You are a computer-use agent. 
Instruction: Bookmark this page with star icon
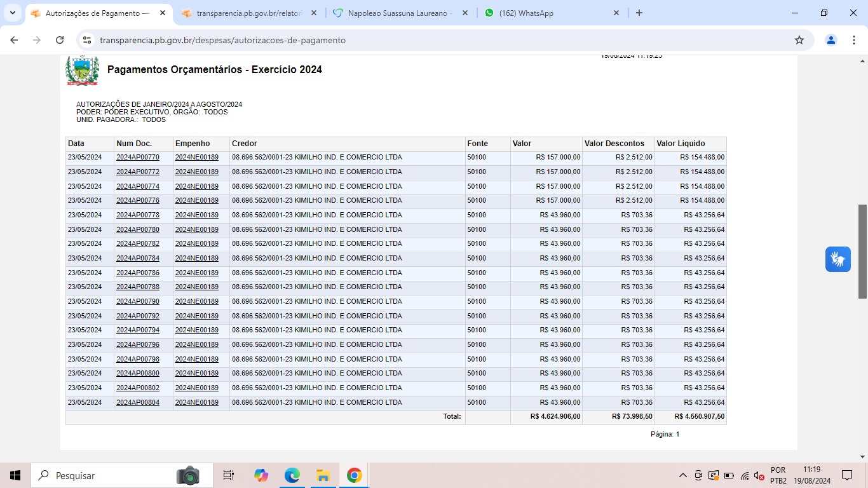(799, 40)
